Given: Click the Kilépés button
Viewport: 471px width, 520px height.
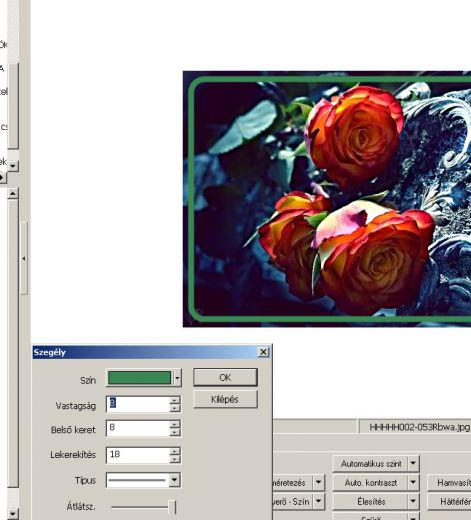Looking at the screenshot, I should [x=225, y=399].
